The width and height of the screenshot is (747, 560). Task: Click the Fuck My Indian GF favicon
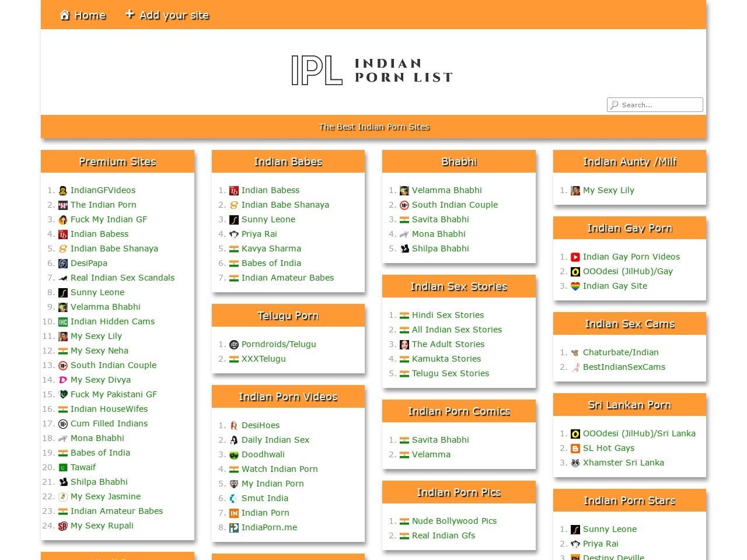point(63,220)
